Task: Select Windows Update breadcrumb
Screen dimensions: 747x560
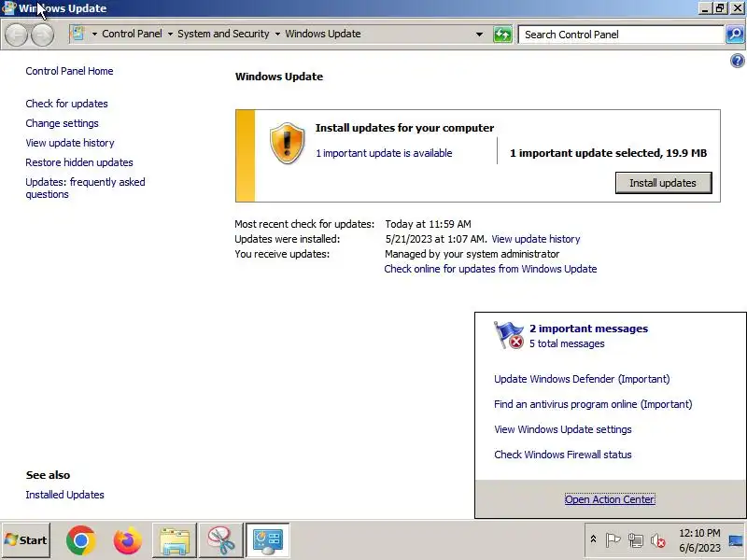Action: [x=323, y=34]
